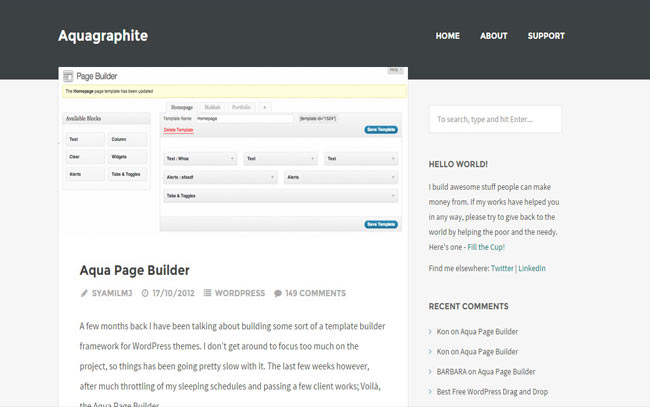Open the Aqua Page Builder post title
The width and height of the screenshot is (650, 407).
click(134, 270)
